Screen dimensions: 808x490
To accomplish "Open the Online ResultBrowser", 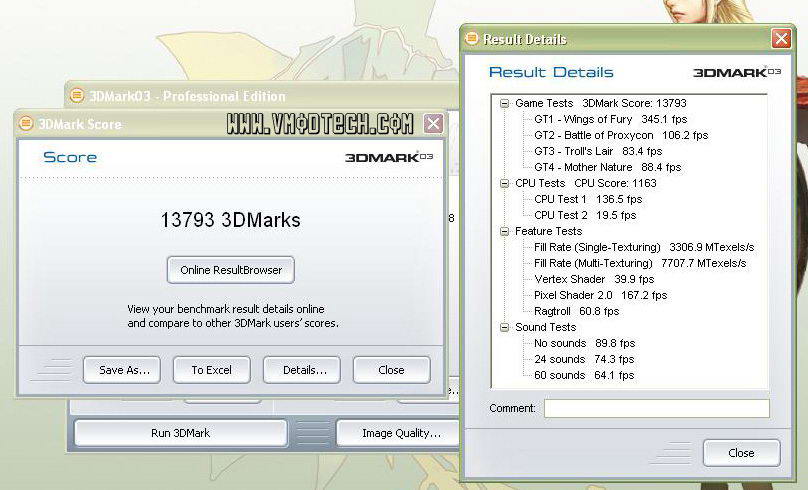I will click(x=231, y=270).
